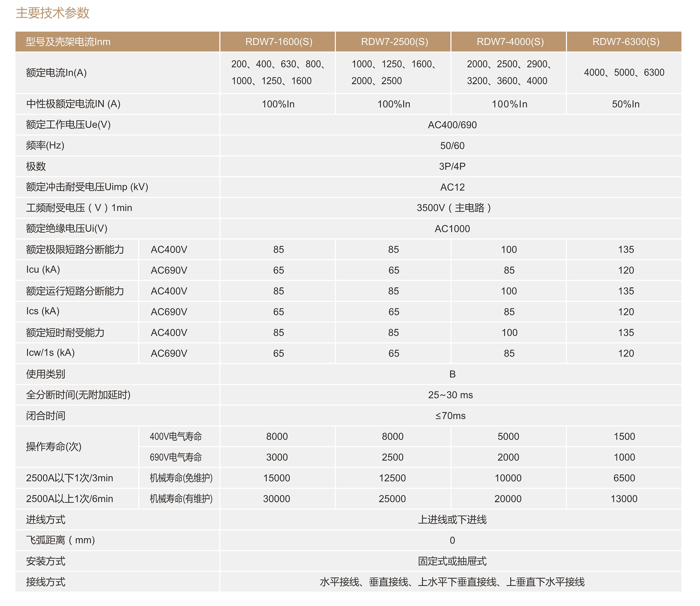Click the ≤70ms closing time value

point(450,416)
